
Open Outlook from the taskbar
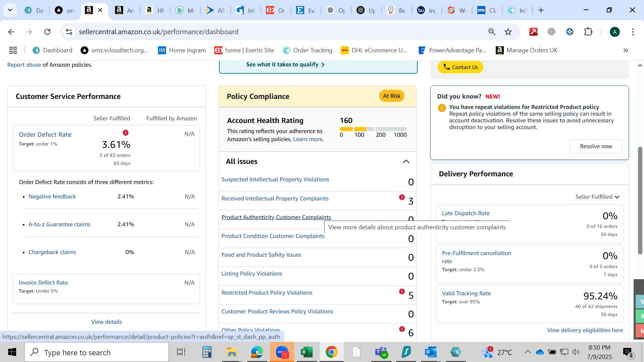point(431,352)
